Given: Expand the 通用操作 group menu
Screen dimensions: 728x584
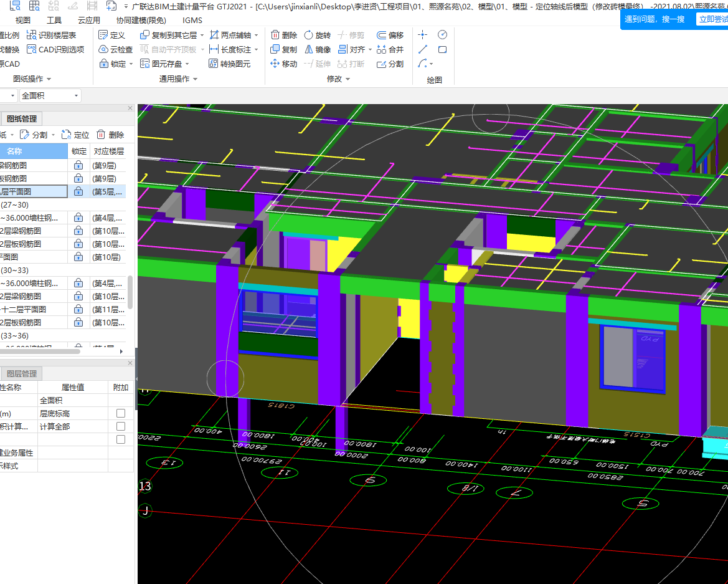Looking at the screenshot, I should point(178,79).
